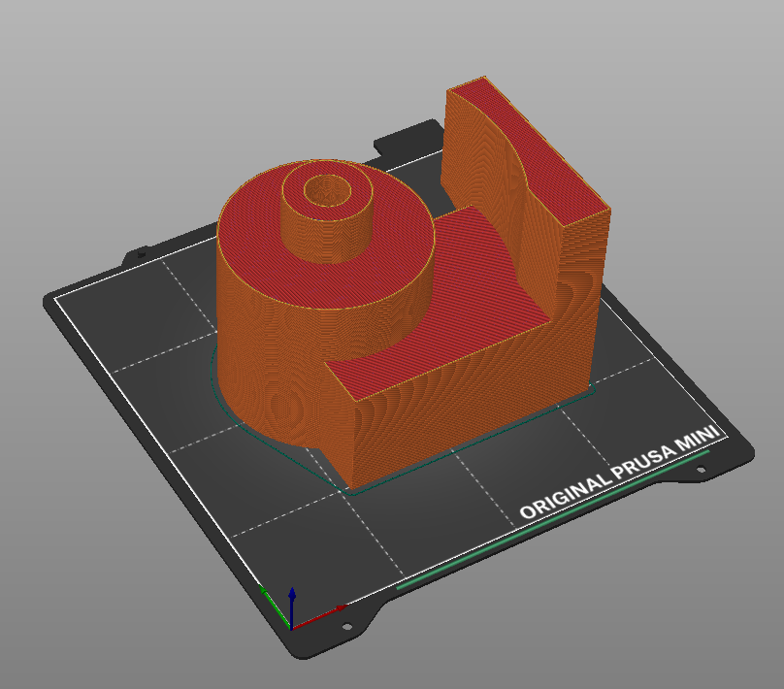Click the blue Z axis arrow at origin
The image size is (784, 689).
tap(292, 607)
